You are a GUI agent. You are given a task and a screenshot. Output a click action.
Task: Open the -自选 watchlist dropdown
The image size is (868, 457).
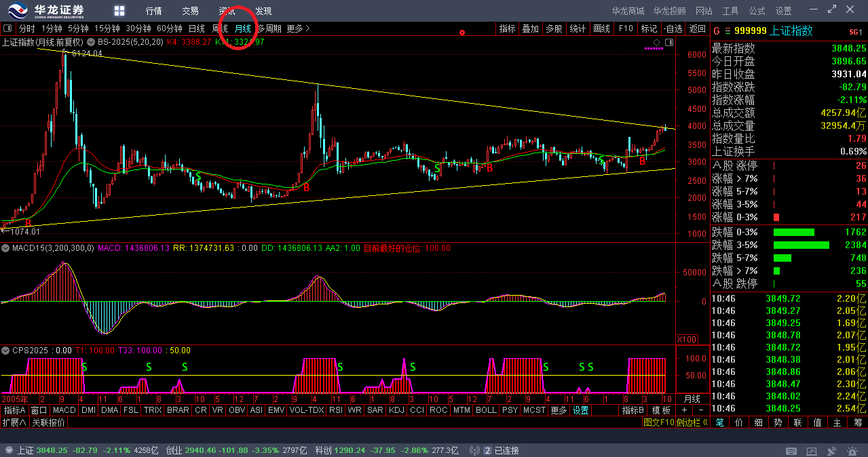point(672,28)
